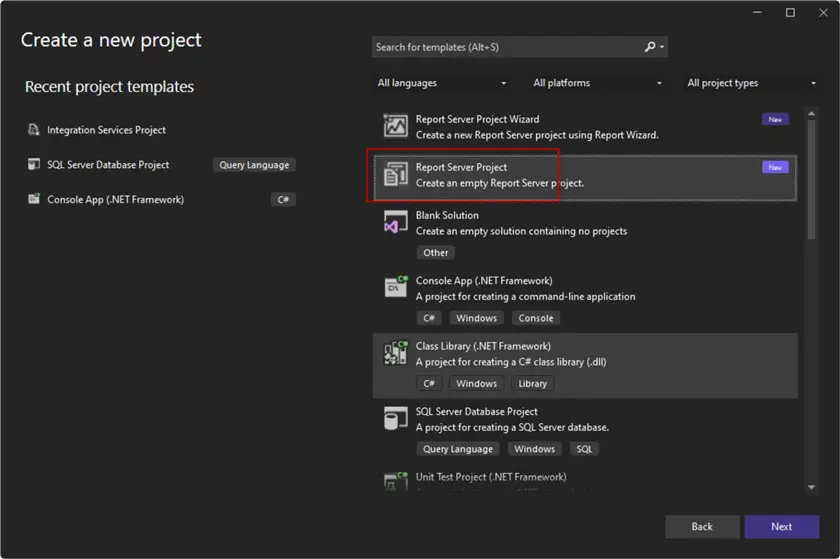Maximize the Create a new project window
Image resolution: width=840 pixels, height=559 pixels.
790,12
